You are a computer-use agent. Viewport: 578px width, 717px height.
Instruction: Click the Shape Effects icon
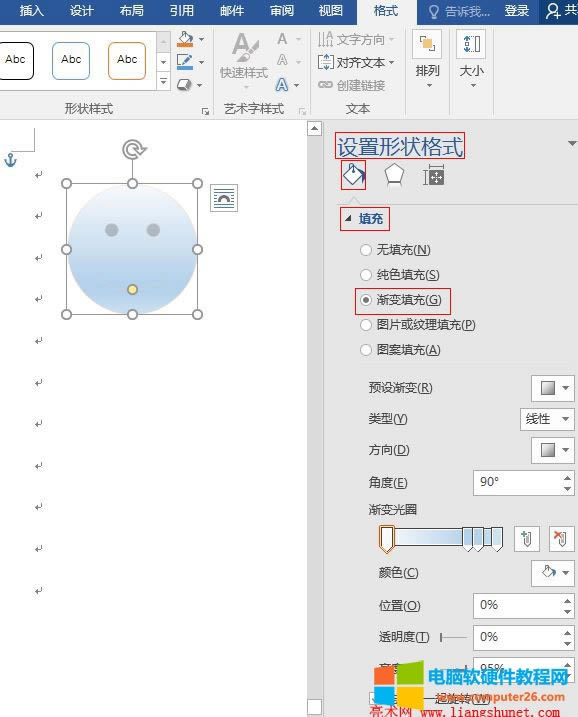coord(184,85)
